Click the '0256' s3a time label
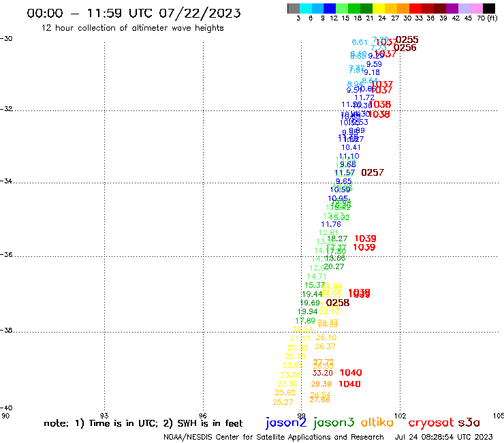The width and height of the screenshot is (504, 443). pos(405,48)
